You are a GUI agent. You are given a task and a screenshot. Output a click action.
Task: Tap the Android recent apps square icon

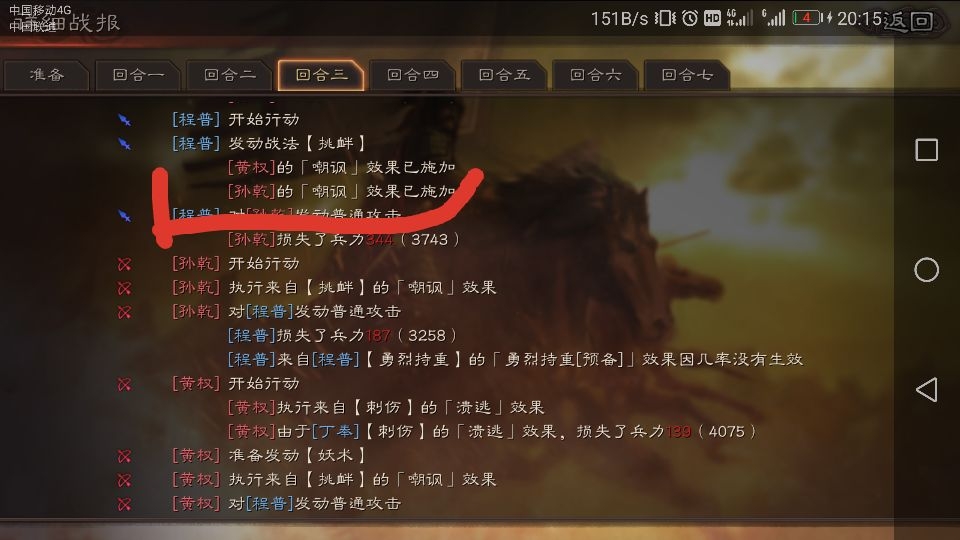click(926, 150)
